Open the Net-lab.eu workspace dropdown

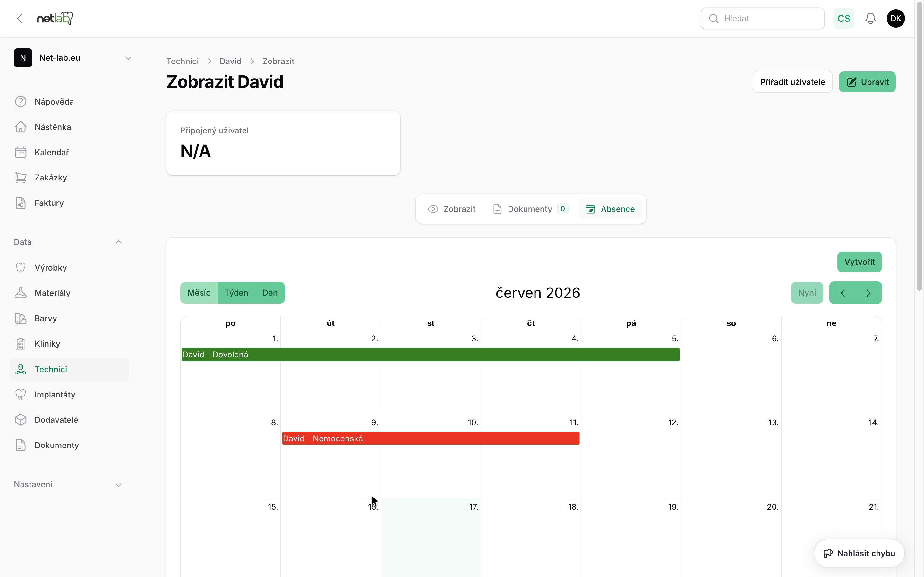point(73,58)
